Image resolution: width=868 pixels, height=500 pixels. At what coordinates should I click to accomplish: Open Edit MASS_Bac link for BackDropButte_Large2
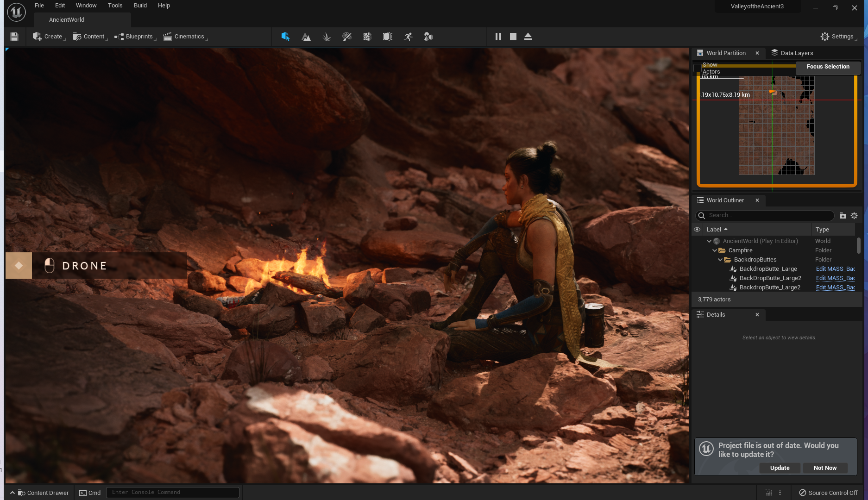[836, 278]
